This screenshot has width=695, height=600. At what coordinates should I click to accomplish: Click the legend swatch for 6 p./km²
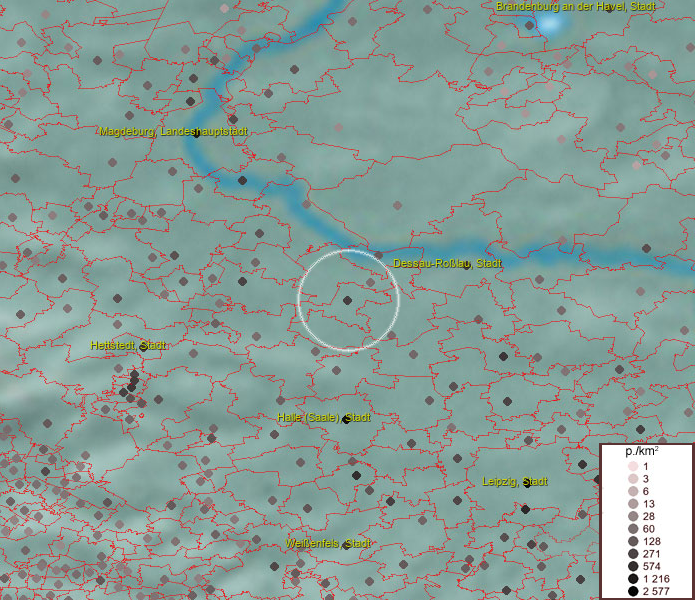(x=633, y=491)
